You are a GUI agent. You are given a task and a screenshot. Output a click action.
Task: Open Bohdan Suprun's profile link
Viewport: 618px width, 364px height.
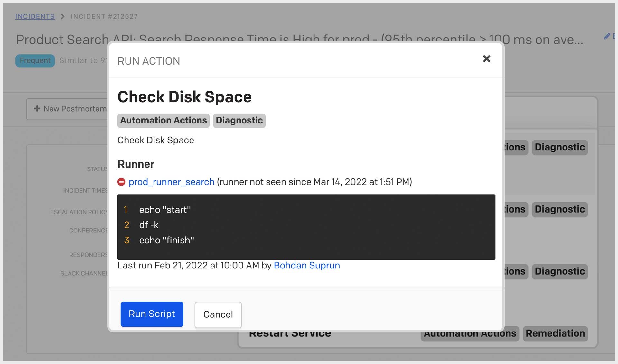306,265
